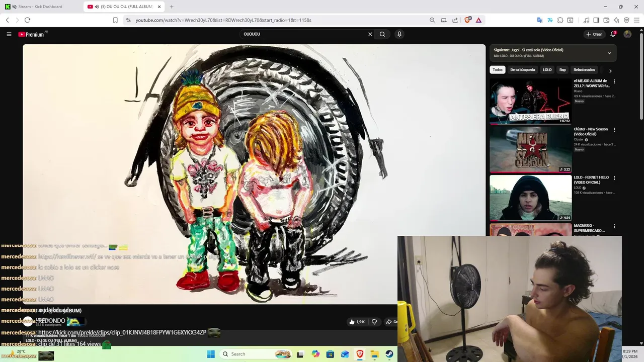Open the YouTube hamburger guide menu

(x=9, y=34)
